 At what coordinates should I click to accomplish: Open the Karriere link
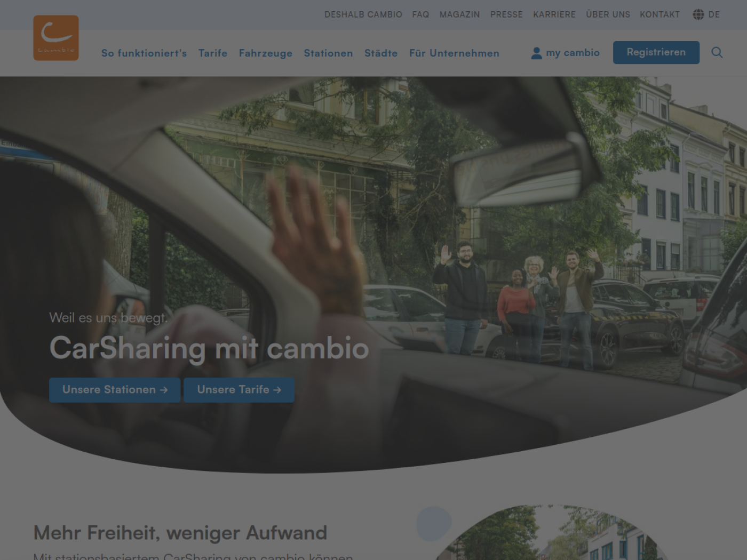(554, 14)
